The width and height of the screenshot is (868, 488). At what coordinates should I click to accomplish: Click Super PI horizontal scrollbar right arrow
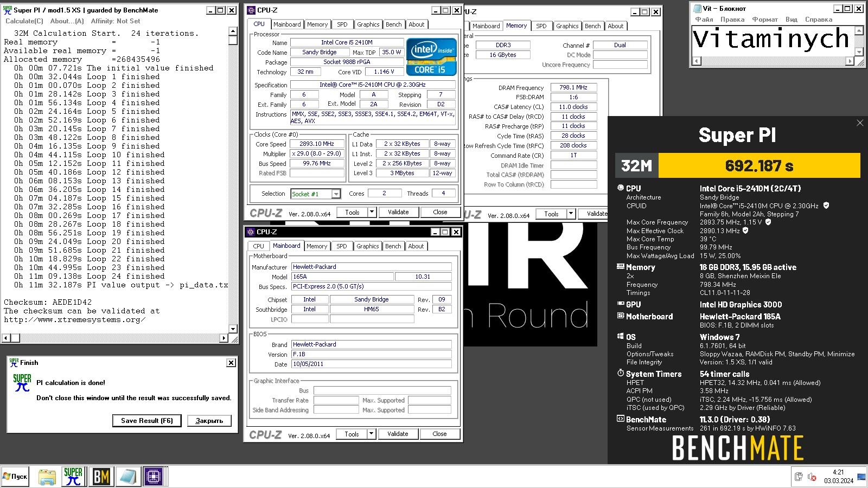coord(224,338)
